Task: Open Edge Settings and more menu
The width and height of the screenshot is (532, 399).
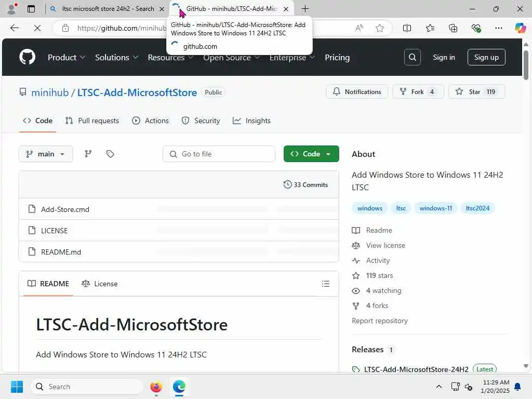Action: (x=498, y=28)
